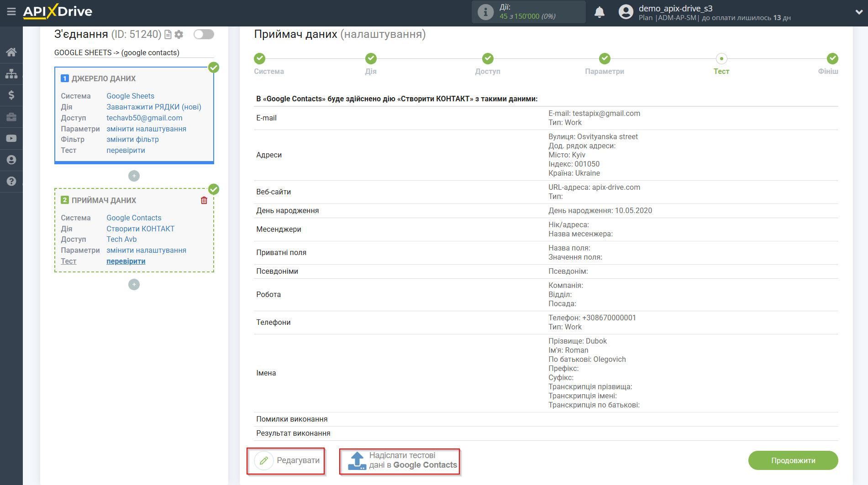Screen dimensions: 868x485
Task: Click По батькові: Olegovich value
Action: click(x=587, y=359)
